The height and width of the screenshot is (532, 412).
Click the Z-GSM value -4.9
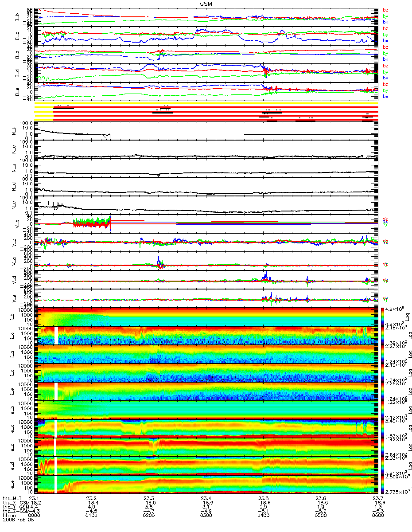[x=206, y=511]
